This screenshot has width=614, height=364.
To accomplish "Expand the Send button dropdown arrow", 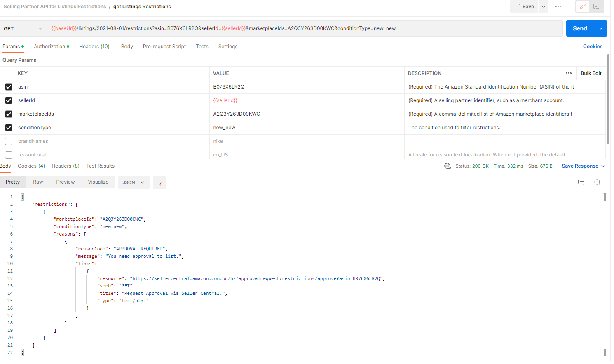I will point(601,28).
